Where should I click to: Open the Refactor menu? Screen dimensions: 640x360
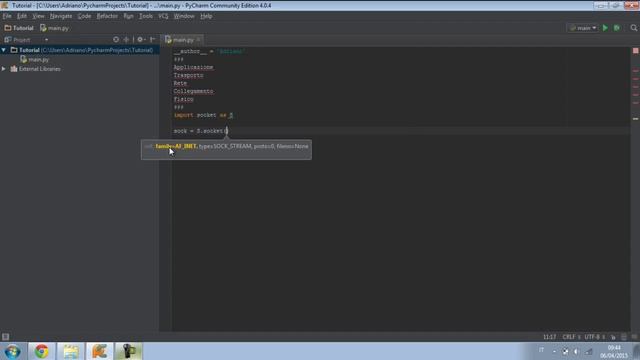pyautogui.click(x=107, y=16)
